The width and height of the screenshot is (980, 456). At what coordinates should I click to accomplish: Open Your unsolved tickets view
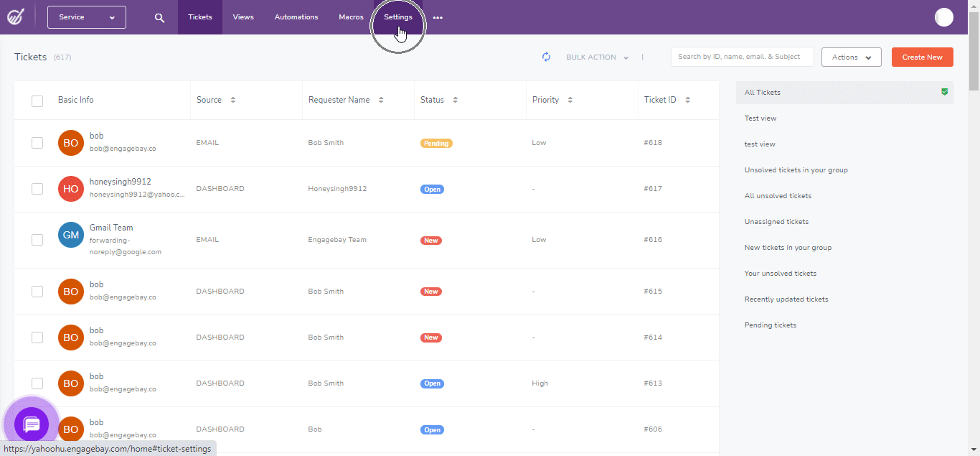pyautogui.click(x=781, y=274)
